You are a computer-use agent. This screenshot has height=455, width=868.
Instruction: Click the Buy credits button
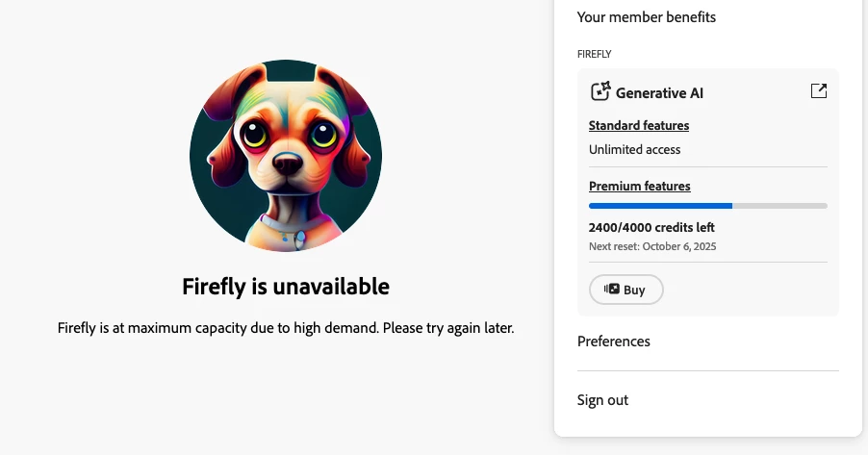pos(626,290)
